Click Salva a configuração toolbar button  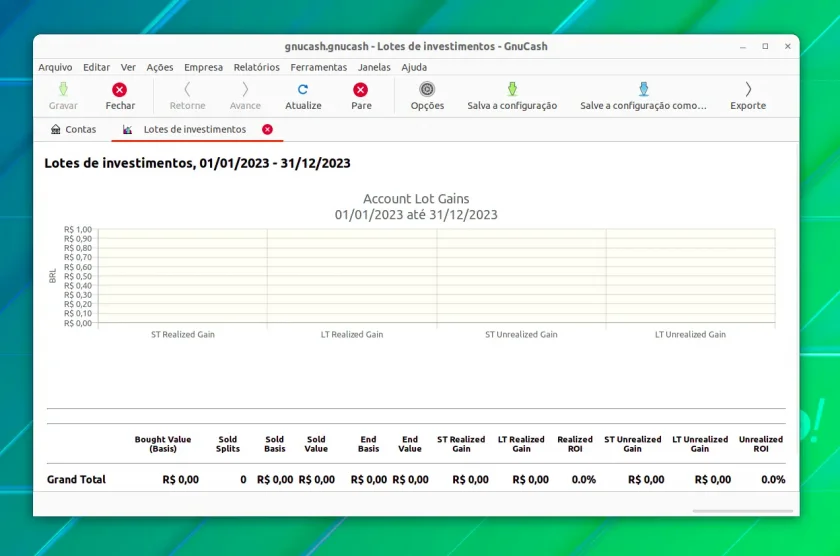512,96
